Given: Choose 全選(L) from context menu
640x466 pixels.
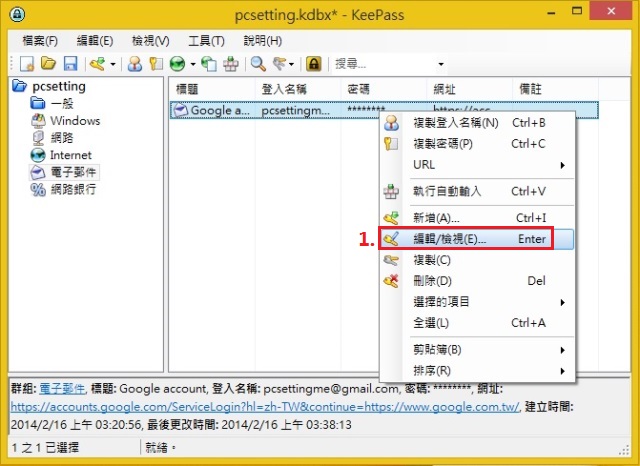Looking at the screenshot, I should click(477, 323).
